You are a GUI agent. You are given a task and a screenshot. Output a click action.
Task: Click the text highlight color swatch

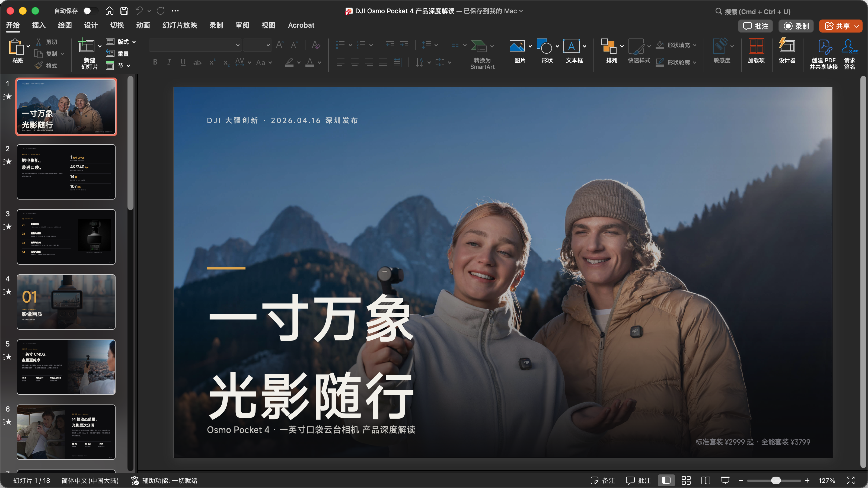pos(289,62)
